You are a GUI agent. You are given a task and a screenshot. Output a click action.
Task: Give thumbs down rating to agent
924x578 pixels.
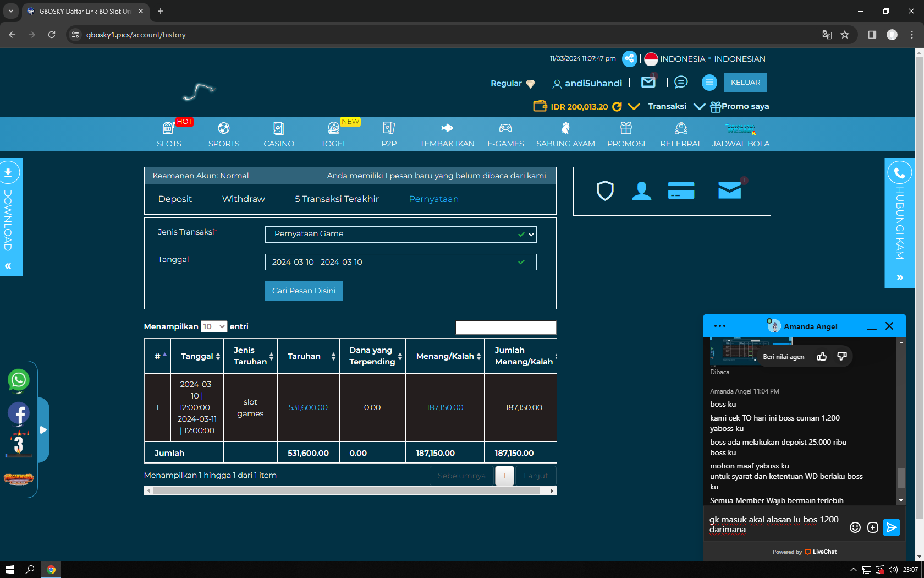(x=842, y=357)
